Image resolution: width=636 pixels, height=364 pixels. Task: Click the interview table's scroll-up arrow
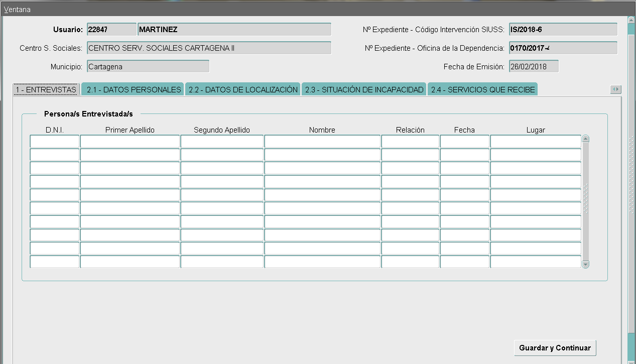[x=585, y=139]
